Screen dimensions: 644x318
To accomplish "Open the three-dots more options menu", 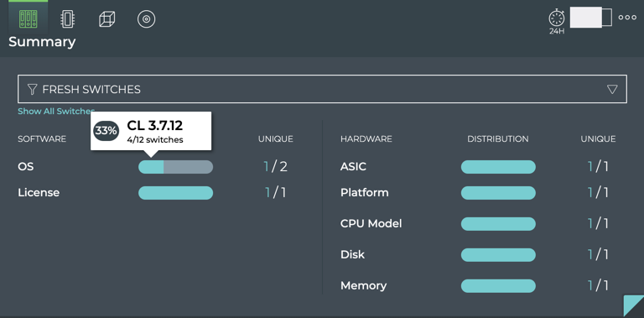I will (627, 18).
